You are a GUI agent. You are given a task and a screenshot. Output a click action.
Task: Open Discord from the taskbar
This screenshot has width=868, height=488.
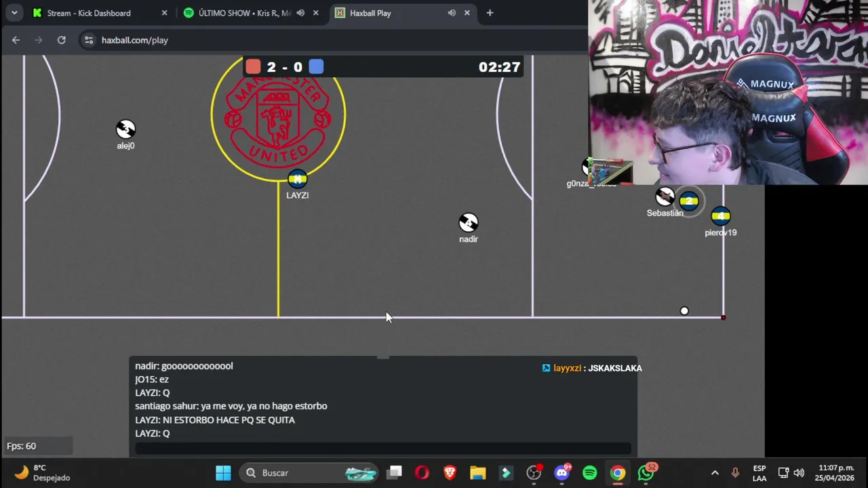click(562, 472)
